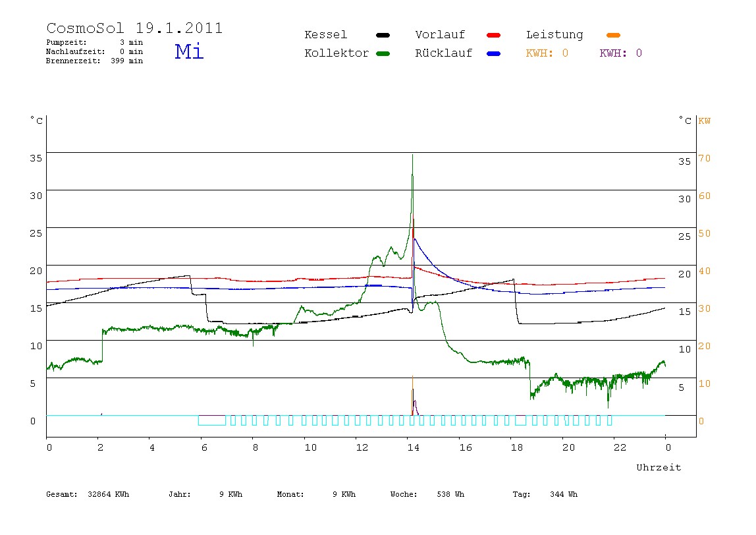Click the orange 70 KW axis tick

[705, 158]
